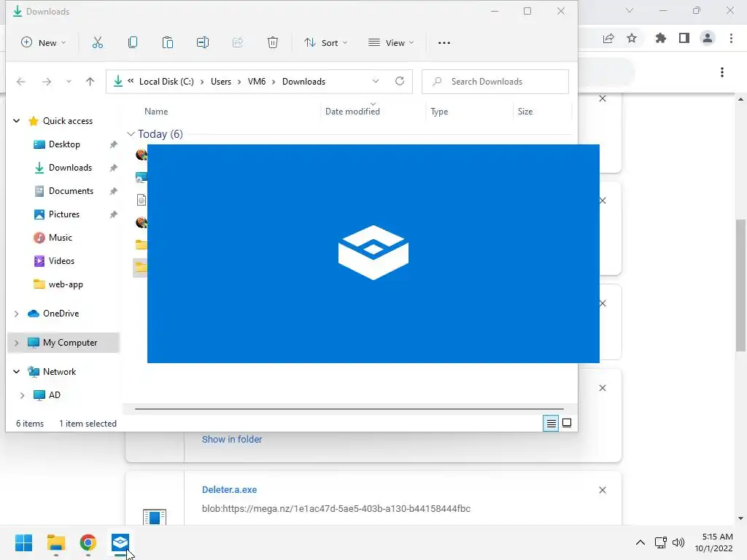Click Chrome share page icon
This screenshot has width=747, height=560.
click(x=608, y=38)
